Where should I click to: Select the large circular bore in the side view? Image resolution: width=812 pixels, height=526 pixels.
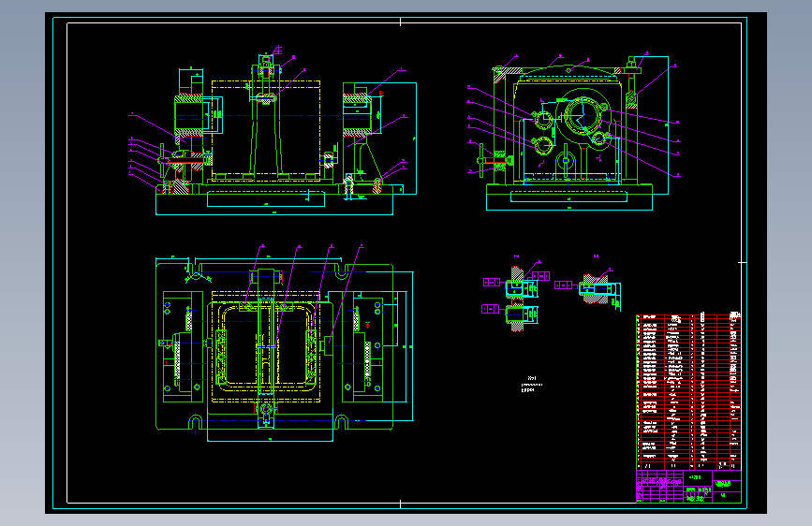click(582, 115)
